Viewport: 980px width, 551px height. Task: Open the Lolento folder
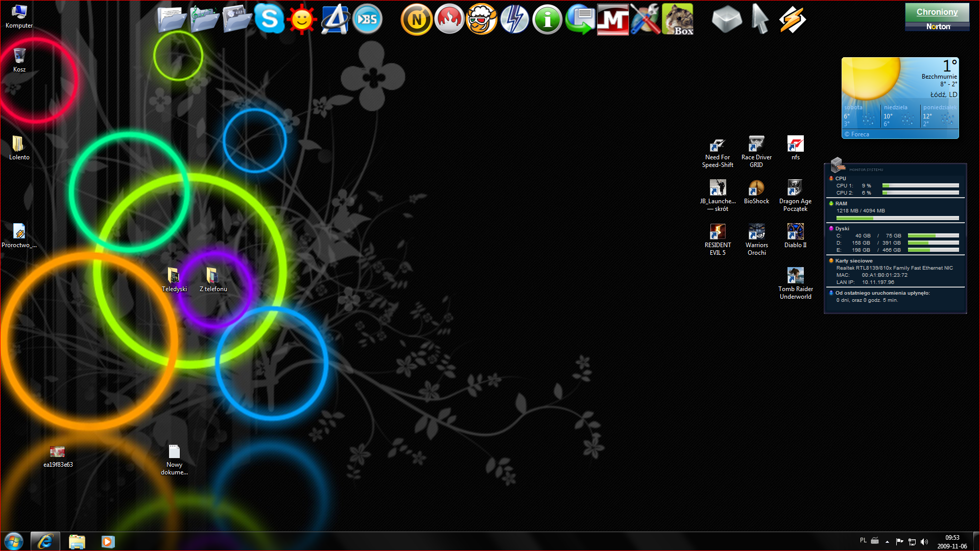point(19,148)
